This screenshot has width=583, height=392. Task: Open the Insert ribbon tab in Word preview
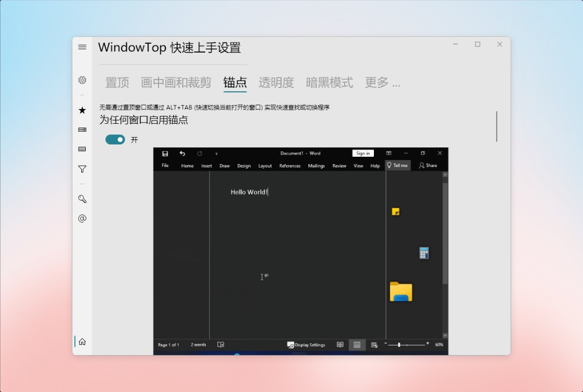pos(207,166)
